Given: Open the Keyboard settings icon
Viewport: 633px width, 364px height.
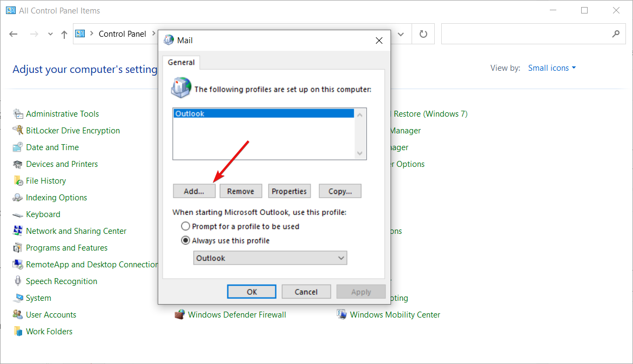Looking at the screenshot, I should pos(18,214).
